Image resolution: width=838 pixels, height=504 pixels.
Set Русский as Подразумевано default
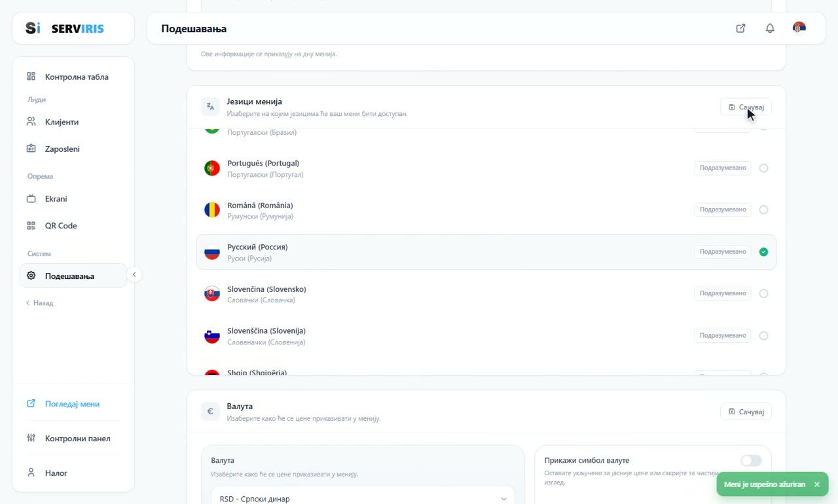[723, 251]
